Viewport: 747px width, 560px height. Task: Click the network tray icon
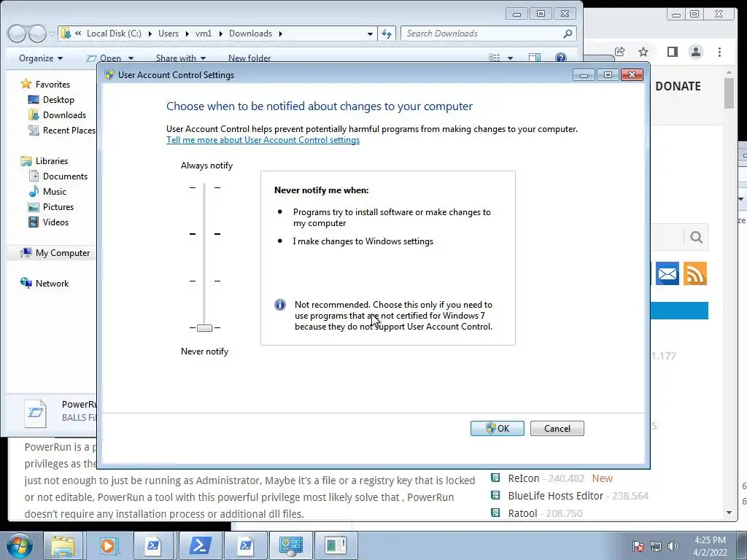click(656, 546)
